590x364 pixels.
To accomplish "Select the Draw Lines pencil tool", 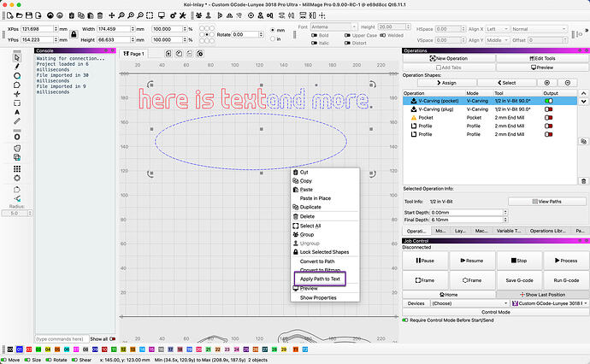I will [17, 67].
